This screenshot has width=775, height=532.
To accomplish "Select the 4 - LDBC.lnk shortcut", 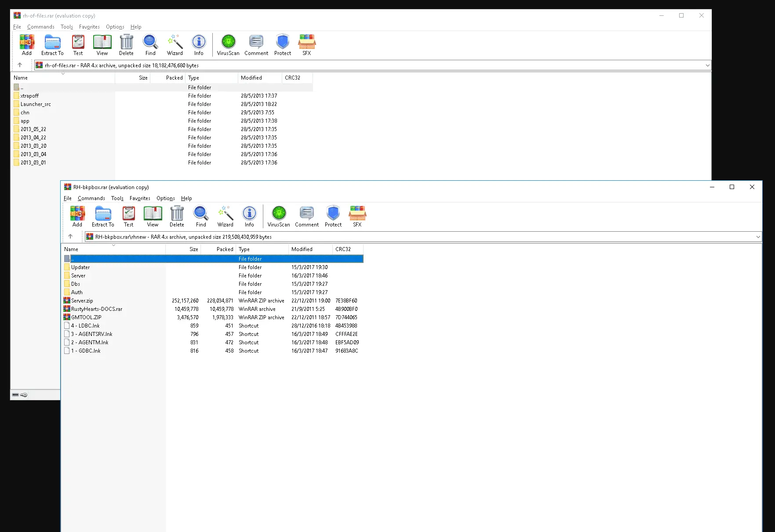I will pyautogui.click(x=213, y=326).
